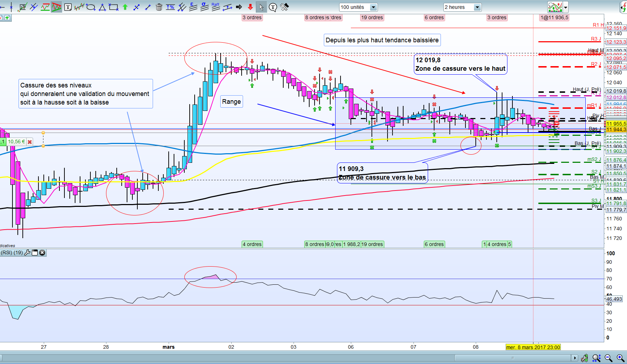The width and height of the screenshot is (627, 364).
Task: Click the mer. 8 mars 2017 23:00 date label
Action: [x=533, y=347]
